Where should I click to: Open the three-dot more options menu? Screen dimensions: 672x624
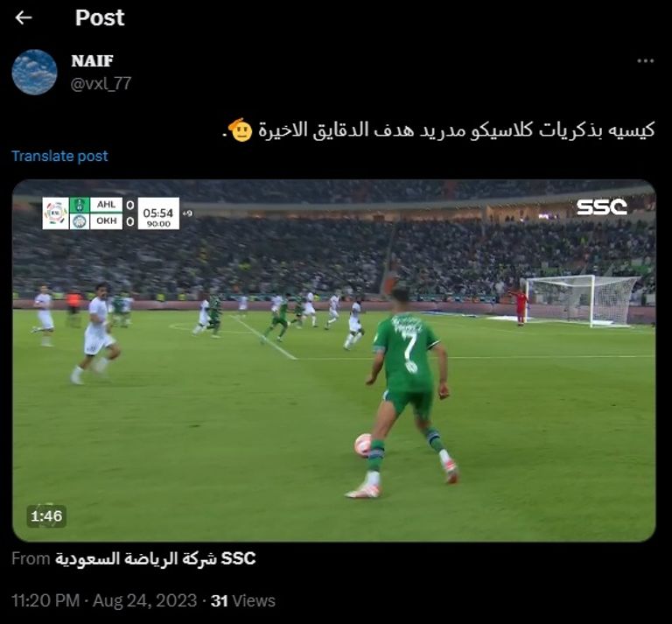pos(645,61)
